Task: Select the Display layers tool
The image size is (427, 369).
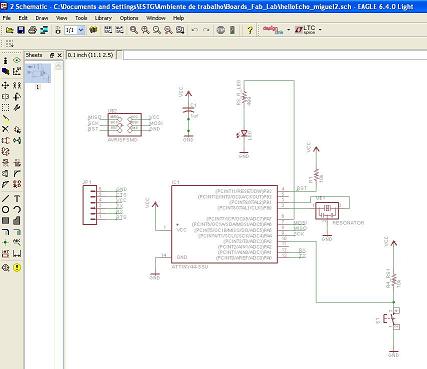Action: point(5,71)
